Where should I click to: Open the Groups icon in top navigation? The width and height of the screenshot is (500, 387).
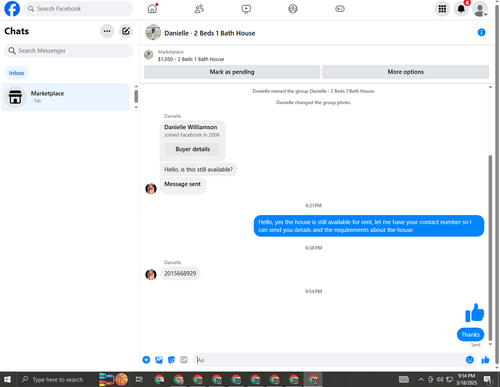tap(293, 9)
